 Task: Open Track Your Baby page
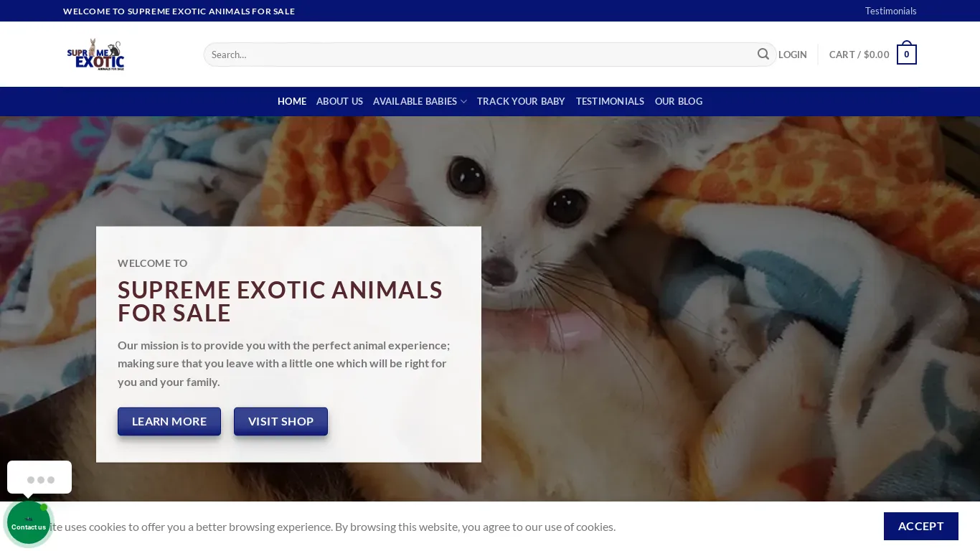[521, 101]
